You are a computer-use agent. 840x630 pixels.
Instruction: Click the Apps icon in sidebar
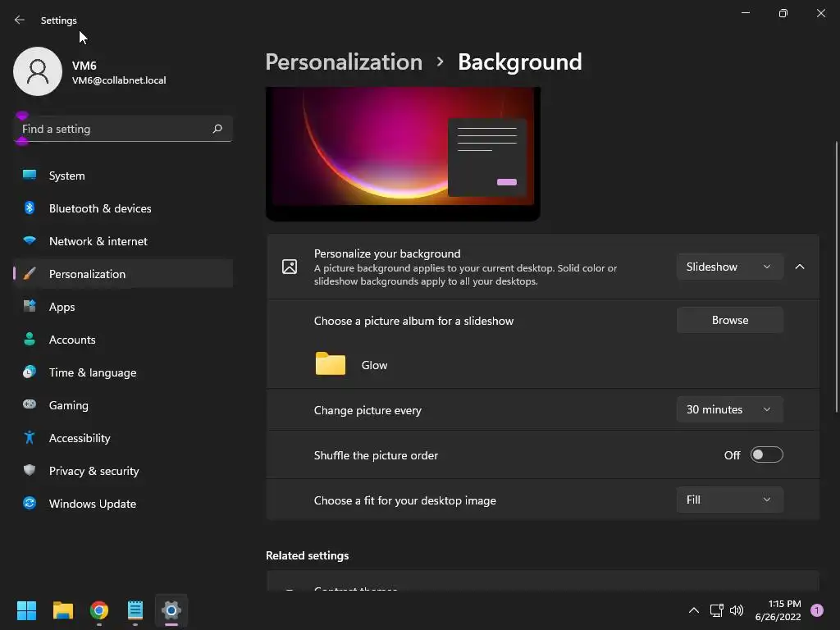(x=30, y=307)
